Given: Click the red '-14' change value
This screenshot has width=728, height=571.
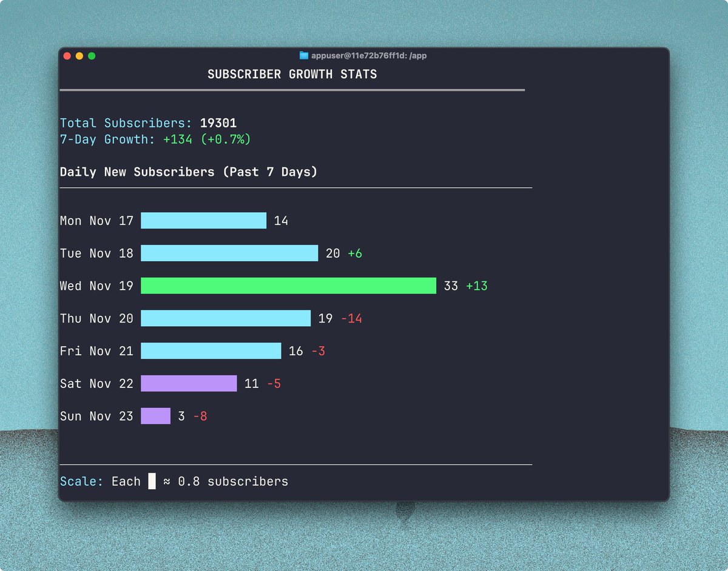Looking at the screenshot, I should coord(351,318).
